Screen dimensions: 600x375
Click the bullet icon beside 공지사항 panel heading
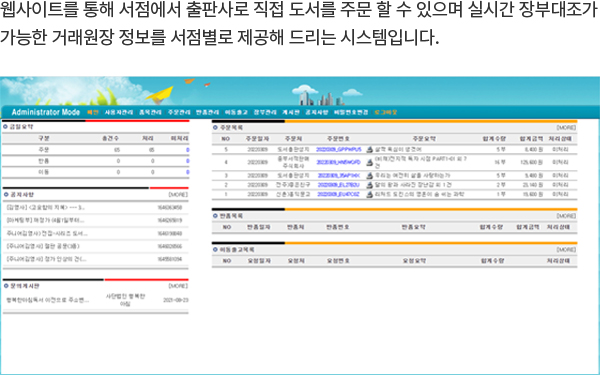[6, 195]
